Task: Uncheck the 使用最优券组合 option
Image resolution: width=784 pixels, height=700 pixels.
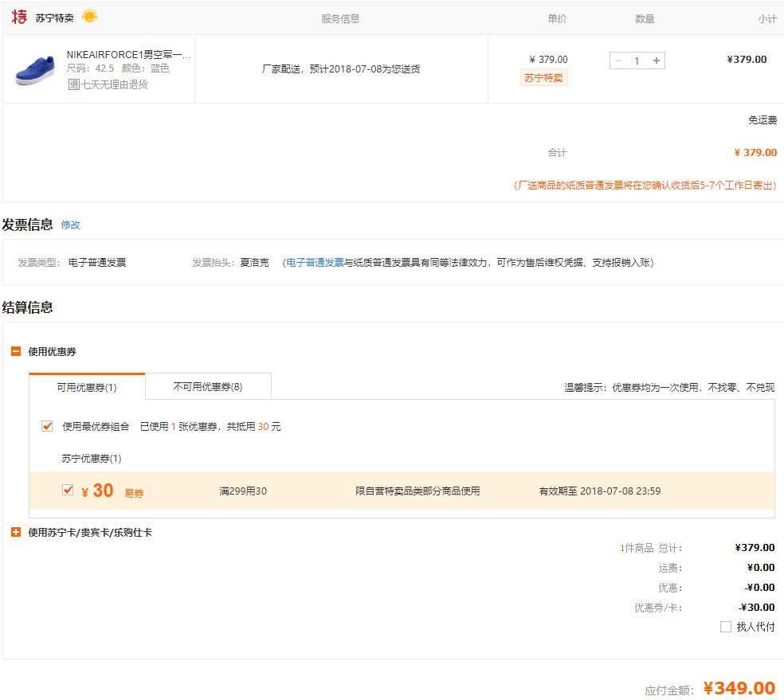Action: (46, 425)
